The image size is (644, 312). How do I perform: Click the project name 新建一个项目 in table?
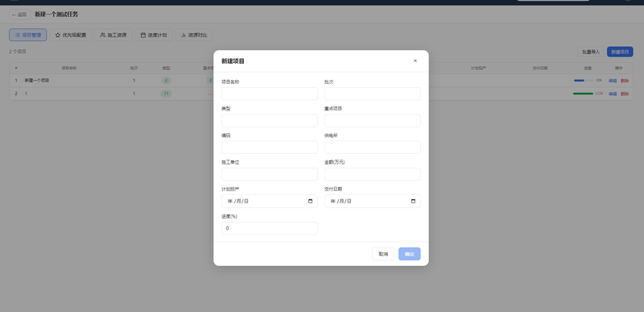tap(37, 81)
